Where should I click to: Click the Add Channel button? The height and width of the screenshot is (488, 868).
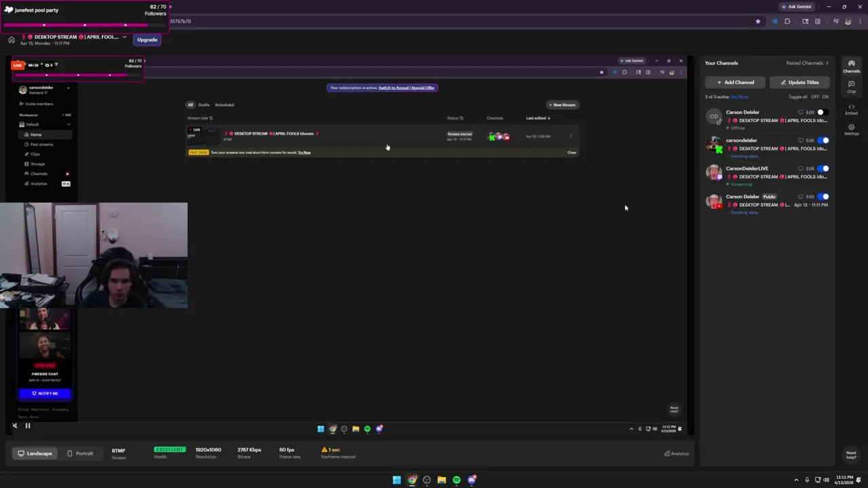735,83
